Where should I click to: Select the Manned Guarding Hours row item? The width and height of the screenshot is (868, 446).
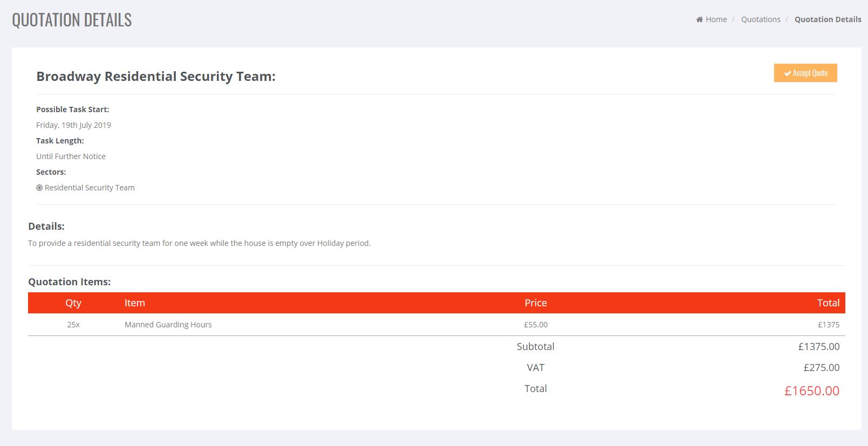[x=168, y=325]
